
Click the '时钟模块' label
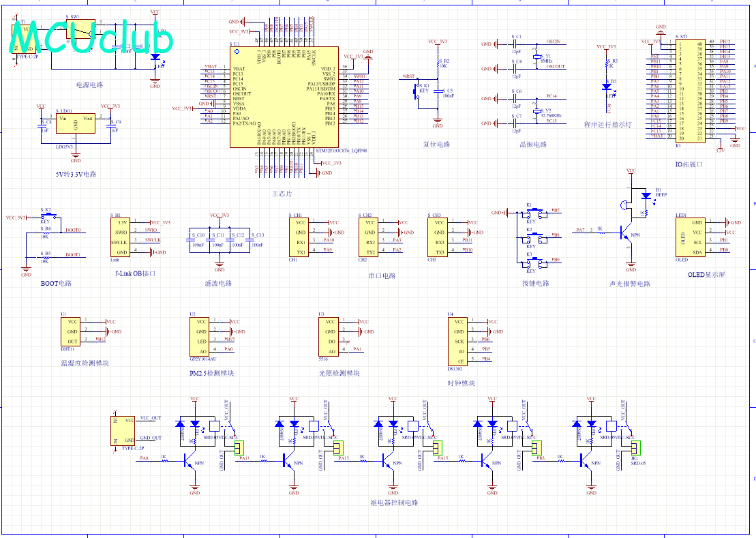(x=462, y=383)
